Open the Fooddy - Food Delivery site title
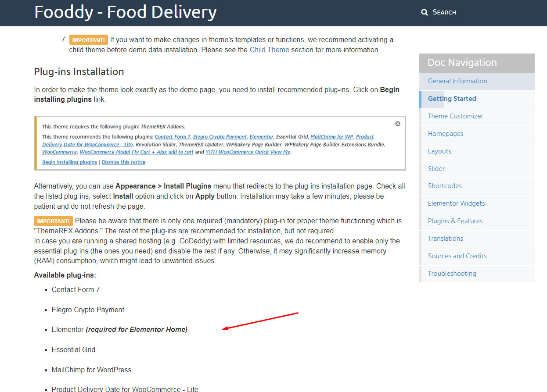The image size is (547, 392). (126, 12)
